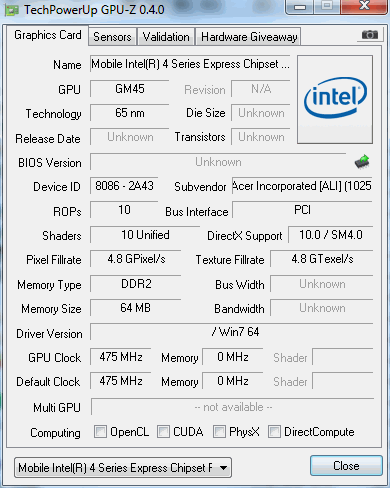
Task: Open the Hardware Giveaway tab
Action: point(249,37)
